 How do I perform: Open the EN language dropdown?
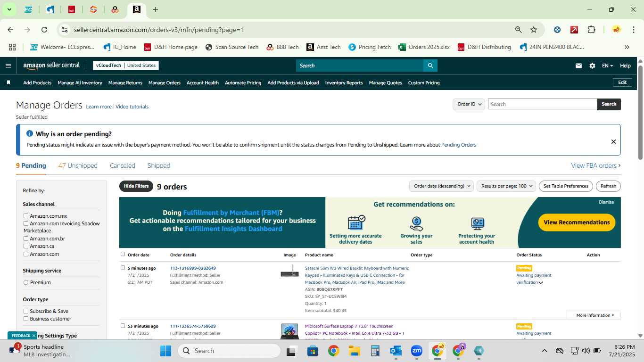coord(607,66)
